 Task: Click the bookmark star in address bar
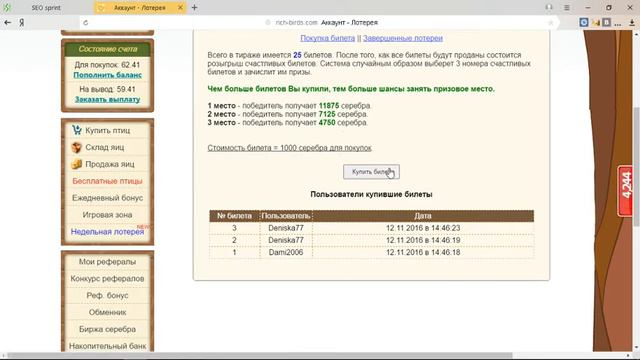pyautogui.click(x=550, y=23)
